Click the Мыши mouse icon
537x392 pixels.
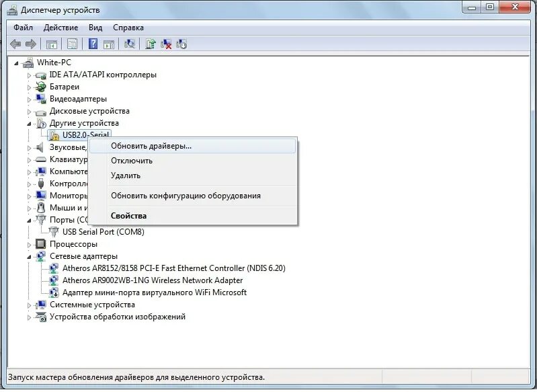[41, 208]
